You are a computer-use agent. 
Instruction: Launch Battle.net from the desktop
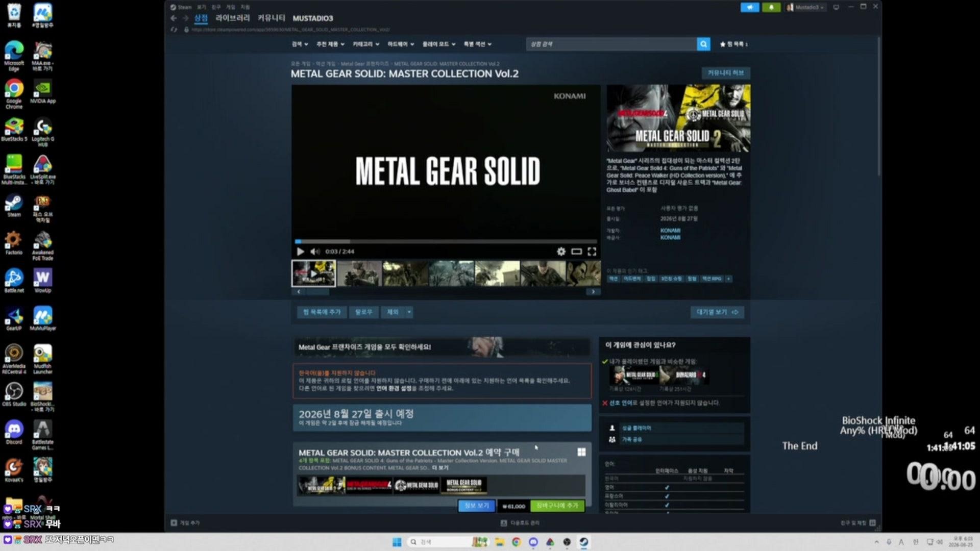[14, 281]
